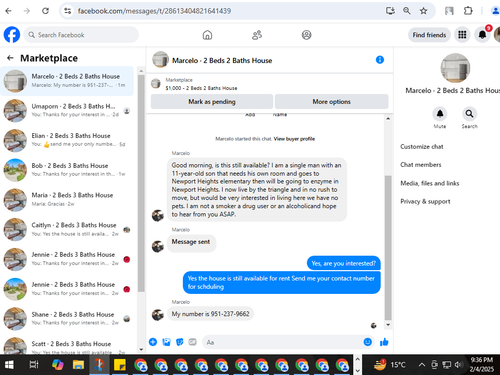The height and width of the screenshot is (375, 500).
Task: Open more actions plus icon in composer
Action: pyautogui.click(x=153, y=342)
